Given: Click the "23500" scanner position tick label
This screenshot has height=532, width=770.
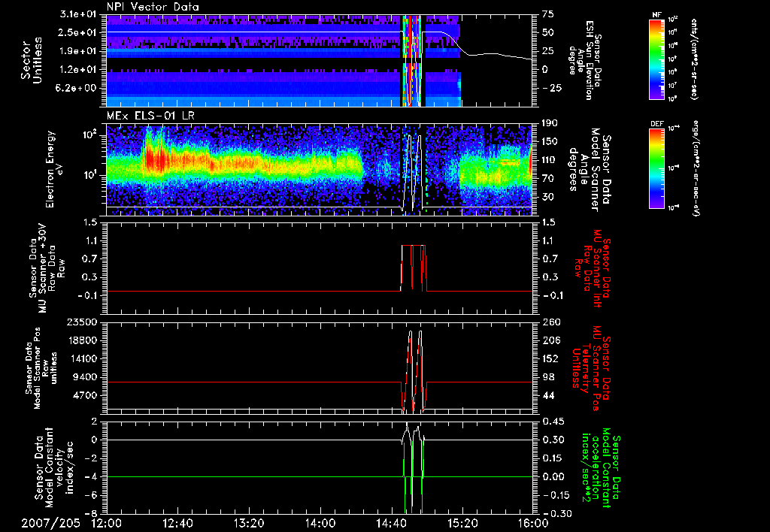Looking at the screenshot, I should pyautogui.click(x=81, y=322).
